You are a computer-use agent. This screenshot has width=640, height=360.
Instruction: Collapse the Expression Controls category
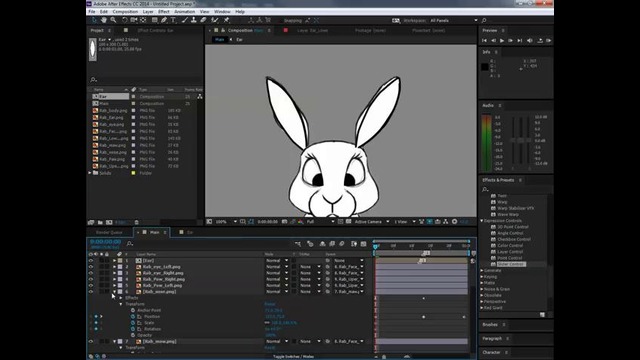point(482,221)
